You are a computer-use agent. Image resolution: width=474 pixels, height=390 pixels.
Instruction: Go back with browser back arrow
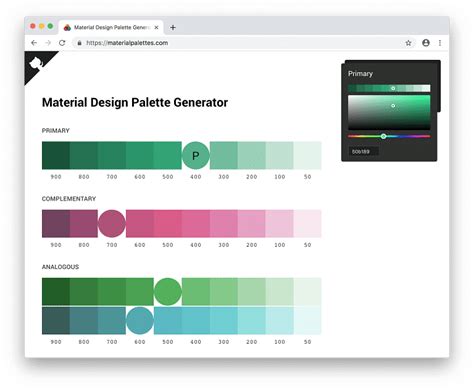(34, 43)
